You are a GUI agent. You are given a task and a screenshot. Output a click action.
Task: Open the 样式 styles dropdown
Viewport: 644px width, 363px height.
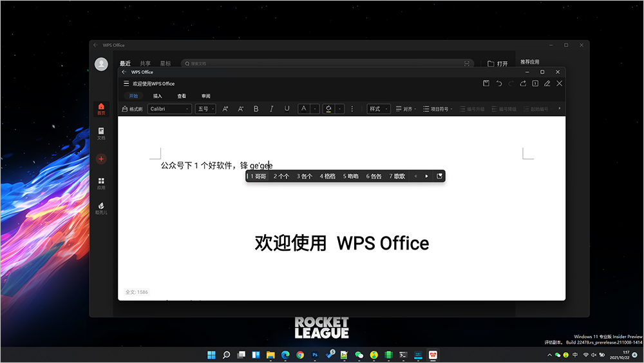pyautogui.click(x=379, y=109)
